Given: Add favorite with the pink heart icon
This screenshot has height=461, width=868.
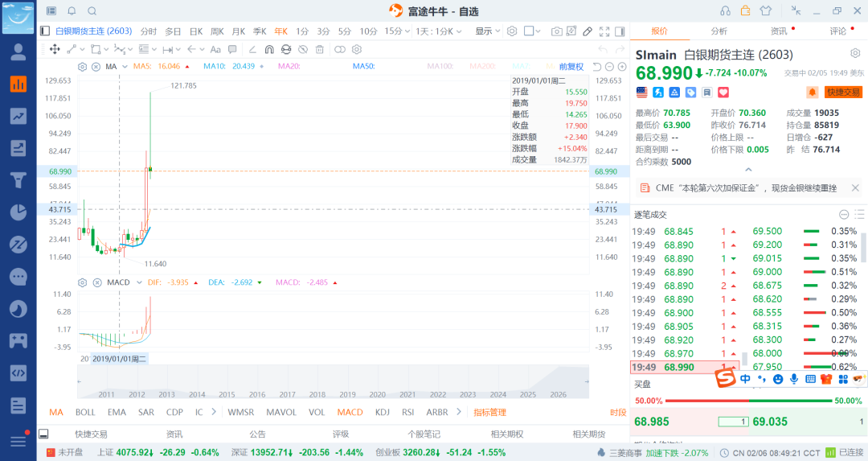Looking at the screenshot, I should tap(723, 92).
